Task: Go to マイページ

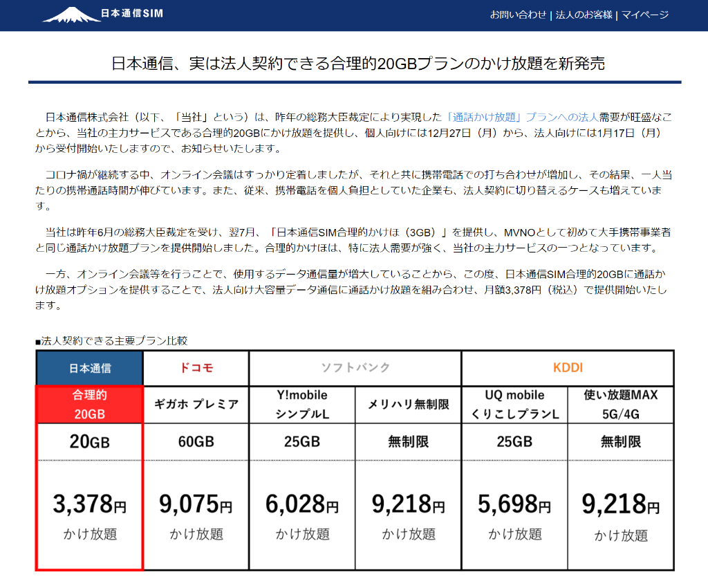Action: pyautogui.click(x=645, y=15)
